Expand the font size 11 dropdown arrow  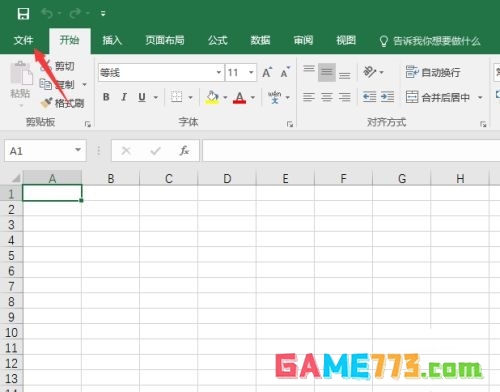click(x=251, y=72)
